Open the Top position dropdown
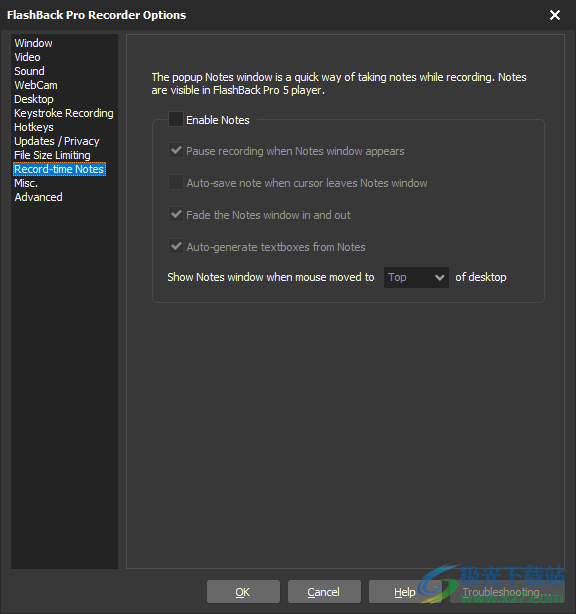This screenshot has width=576, height=614. (416, 277)
